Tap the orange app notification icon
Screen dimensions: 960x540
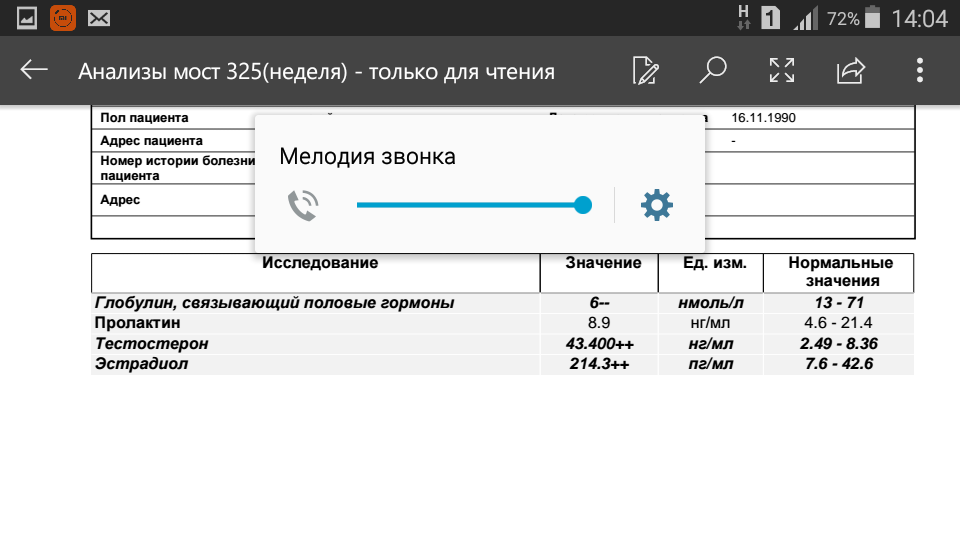point(62,18)
